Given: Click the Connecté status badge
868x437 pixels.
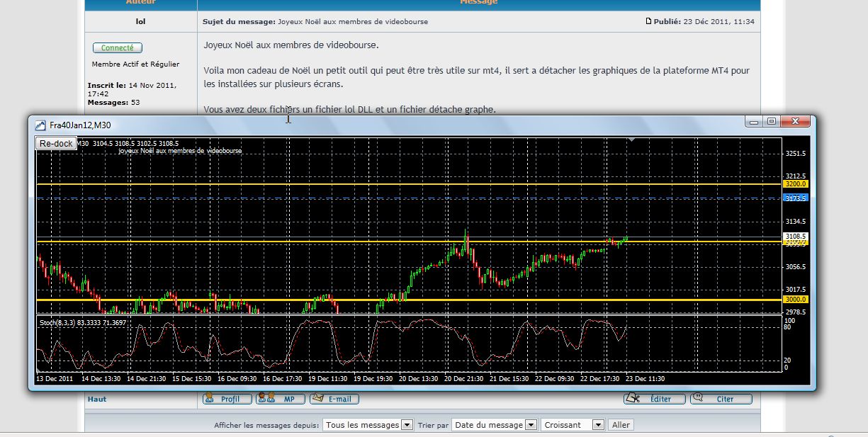Looking at the screenshot, I should [x=117, y=48].
